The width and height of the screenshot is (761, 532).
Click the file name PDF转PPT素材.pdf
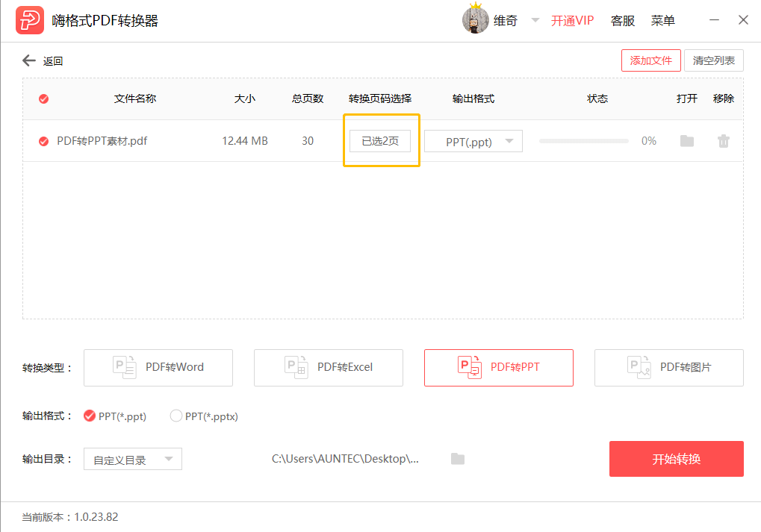[x=102, y=141]
